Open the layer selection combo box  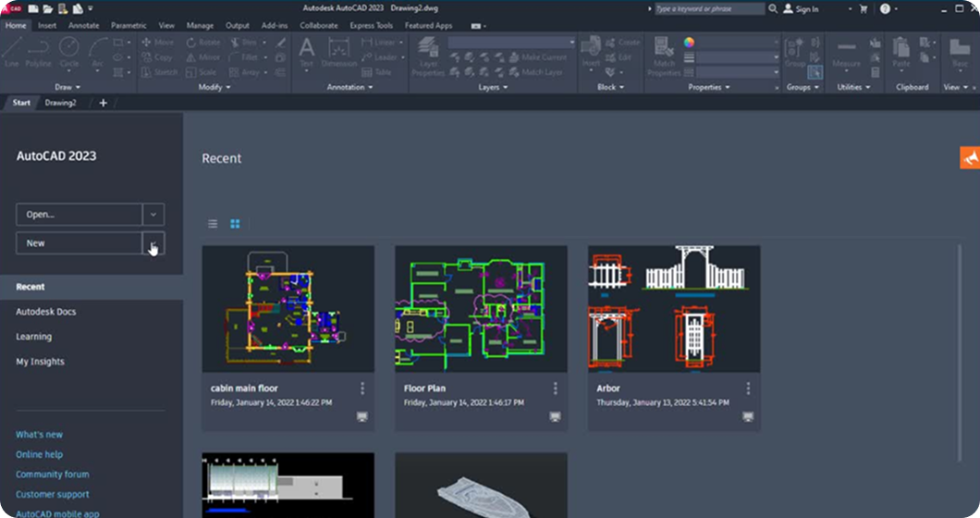point(511,42)
